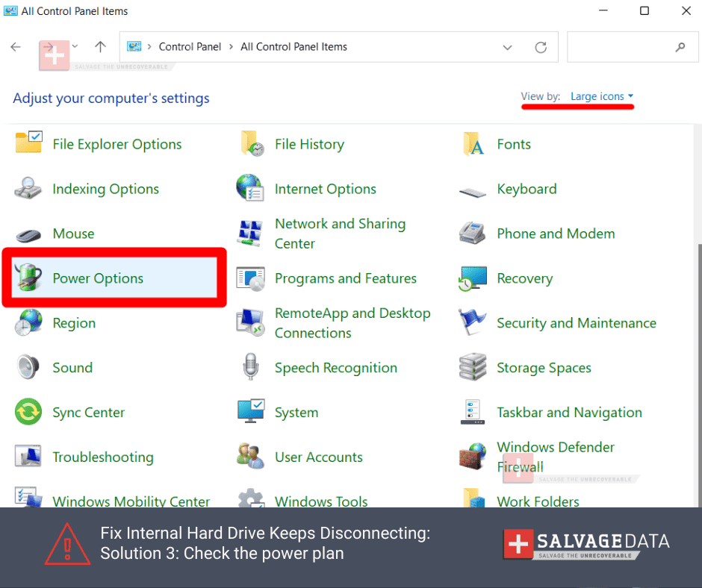Go back with the back arrow
Screen dimensions: 702x588
(16, 46)
